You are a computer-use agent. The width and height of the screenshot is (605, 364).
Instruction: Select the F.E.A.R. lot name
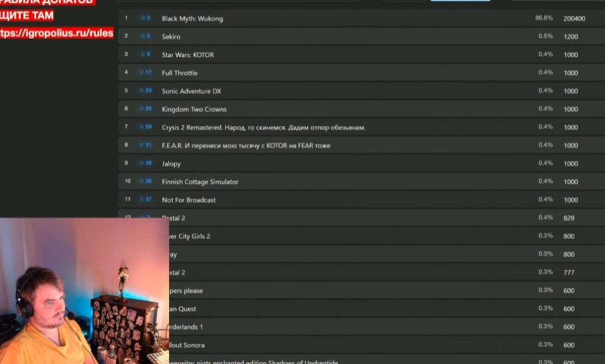[246, 145]
